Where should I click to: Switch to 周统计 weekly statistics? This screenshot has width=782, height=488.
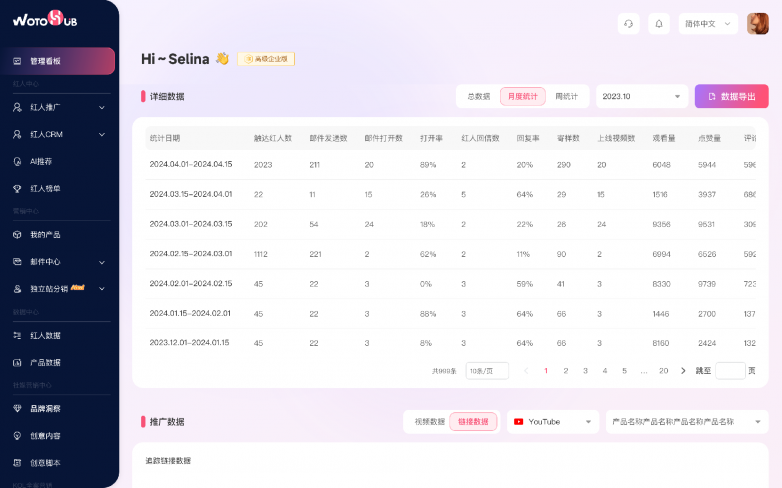(x=567, y=97)
